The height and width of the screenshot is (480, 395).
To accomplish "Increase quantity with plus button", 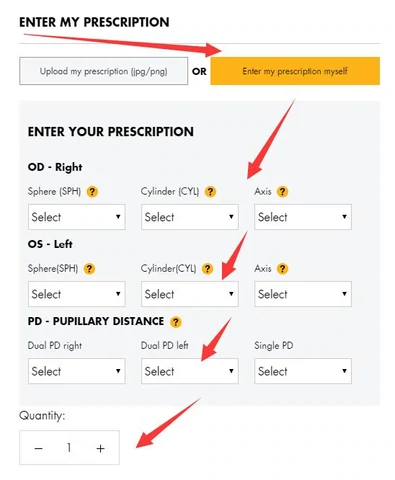I will click(100, 448).
